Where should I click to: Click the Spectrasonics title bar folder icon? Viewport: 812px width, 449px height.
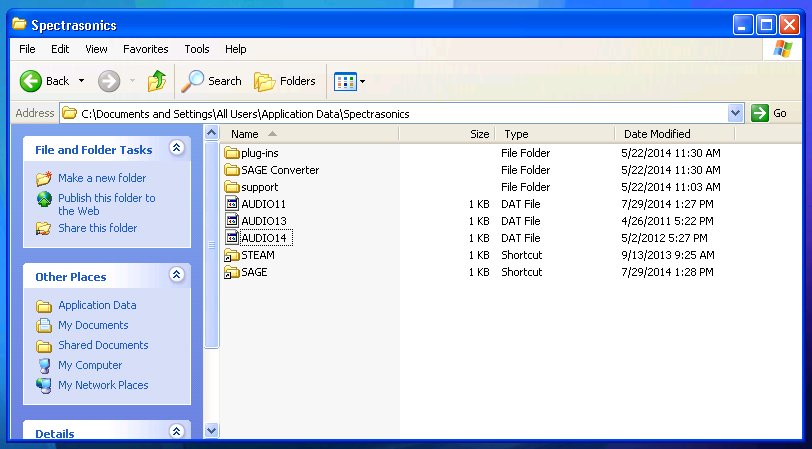click(19, 24)
